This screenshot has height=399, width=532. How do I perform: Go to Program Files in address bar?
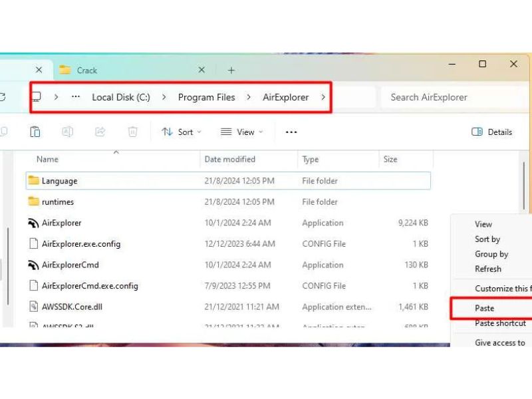(207, 97)
